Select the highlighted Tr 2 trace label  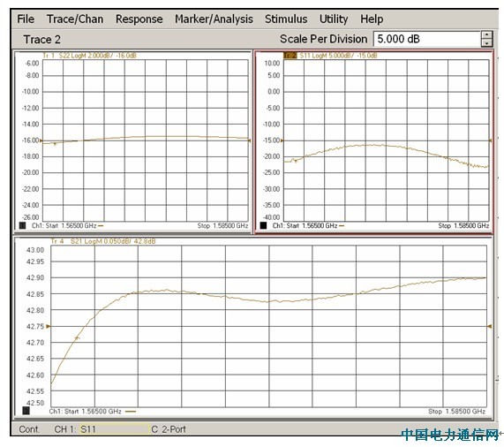pos(290,56)
